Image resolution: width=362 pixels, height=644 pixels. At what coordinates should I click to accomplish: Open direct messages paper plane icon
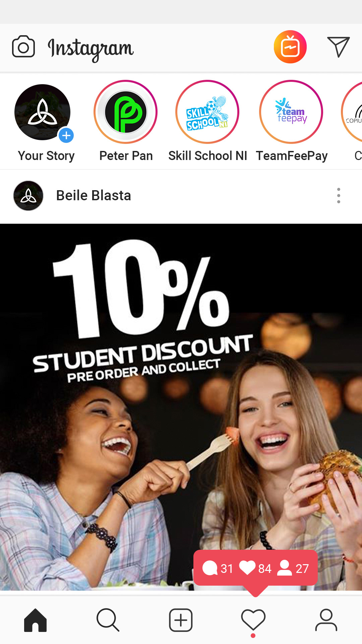[338, 47]
